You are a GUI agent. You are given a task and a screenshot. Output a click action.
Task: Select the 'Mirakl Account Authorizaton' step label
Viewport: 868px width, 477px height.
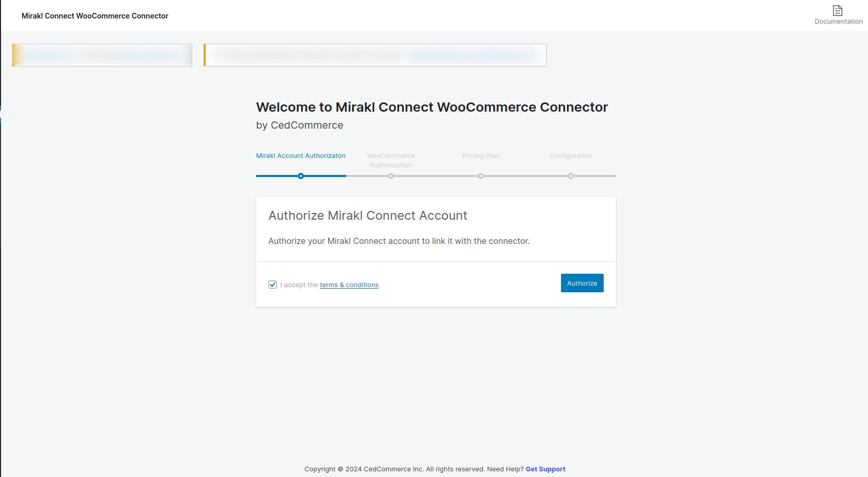(x=301, y=155)
